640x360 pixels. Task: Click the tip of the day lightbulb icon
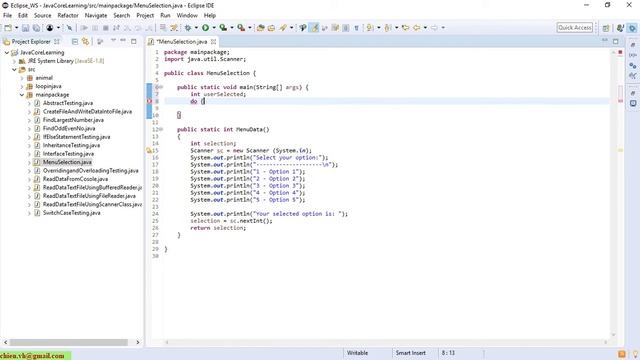coord(636,354)
